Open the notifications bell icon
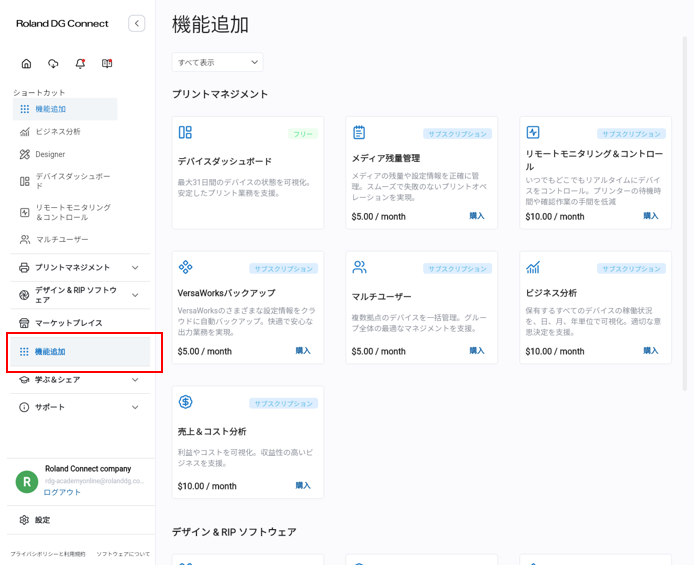This screenshot has height=565, width=699. [x=80, y=63]
